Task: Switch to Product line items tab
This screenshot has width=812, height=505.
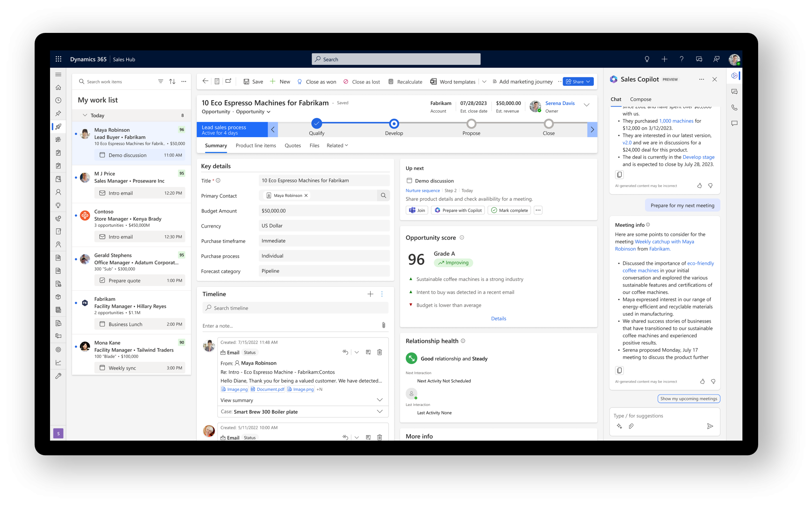Action: (256, 146)
